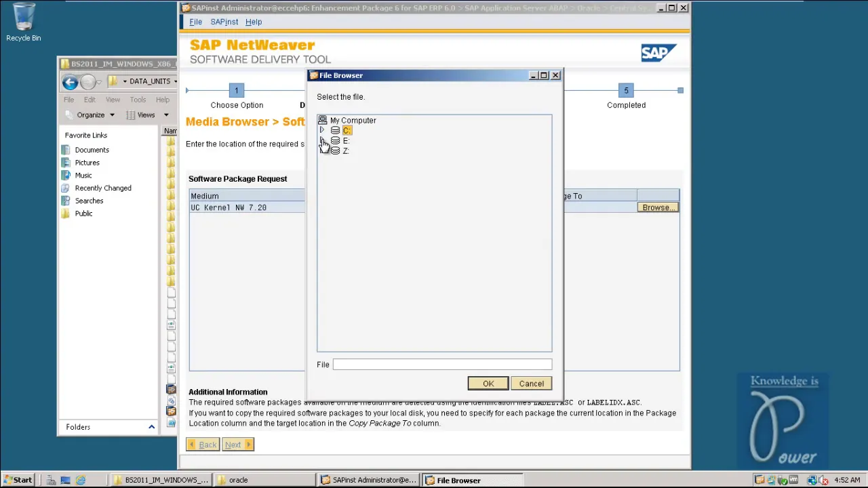Image resolution: width=868 pixels, height=488 pixels.
Task: Open Pictures favorite link
Action: coord(87,163)
